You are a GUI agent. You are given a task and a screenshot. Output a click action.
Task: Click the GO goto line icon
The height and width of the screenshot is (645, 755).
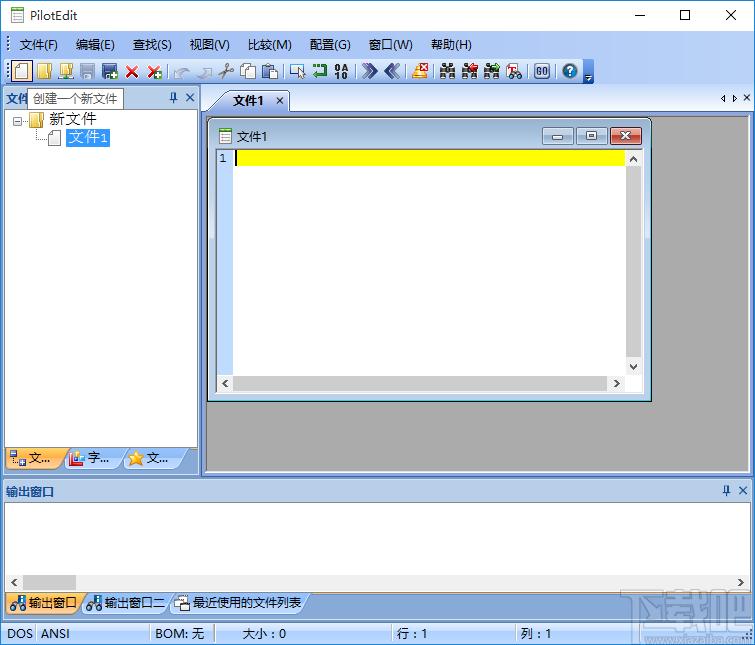pos(542,71)
